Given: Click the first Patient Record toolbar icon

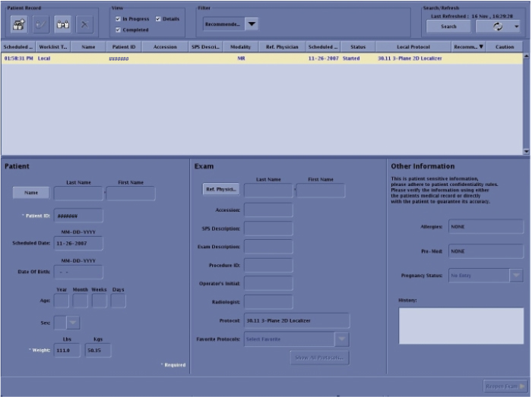Looking at the screenshot, I should (x=20, y=26).
